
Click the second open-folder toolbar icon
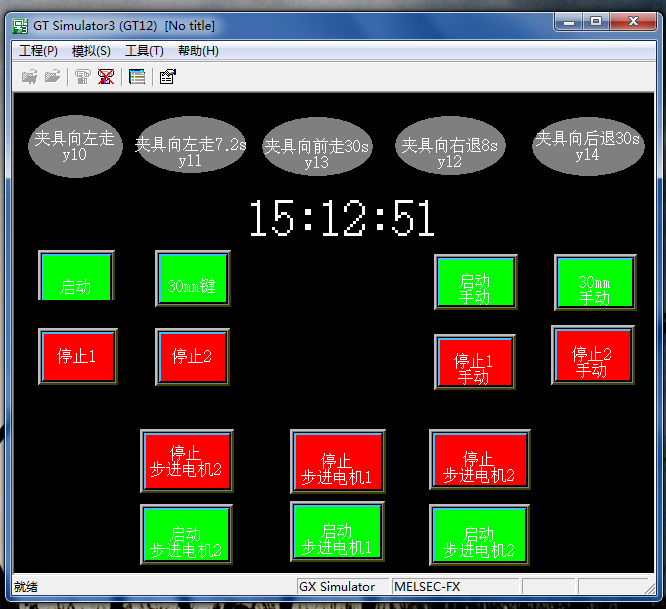(x=53, y=77)
